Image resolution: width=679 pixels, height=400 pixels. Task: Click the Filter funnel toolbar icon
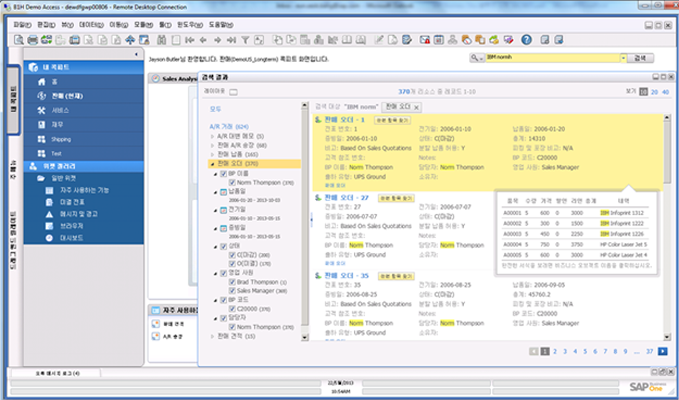[x=245, y=40]
